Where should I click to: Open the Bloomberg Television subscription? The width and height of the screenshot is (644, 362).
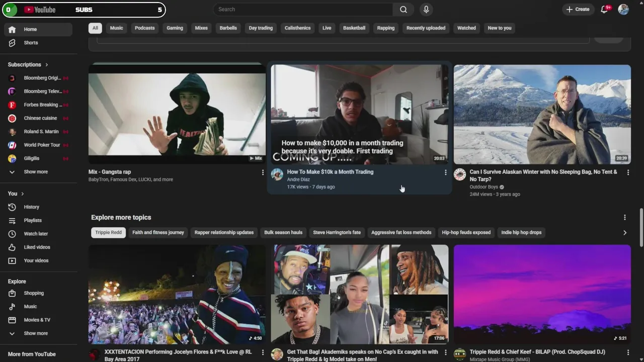(x=38, y=92)
